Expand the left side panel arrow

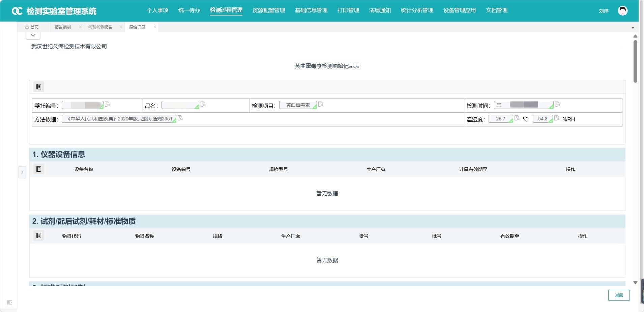click(x=22, y=172)
